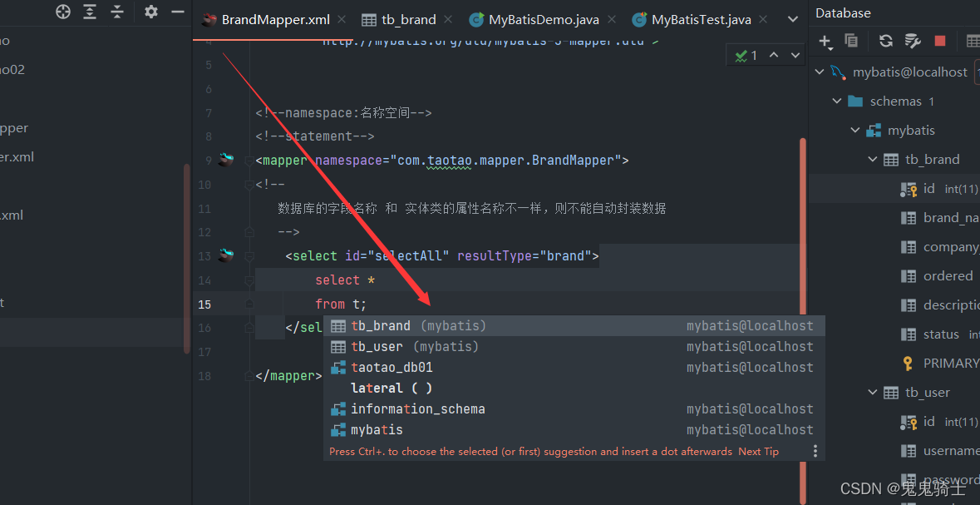Collapse the tb_user table node
This screenshot has width=980, height=505.
873,393
